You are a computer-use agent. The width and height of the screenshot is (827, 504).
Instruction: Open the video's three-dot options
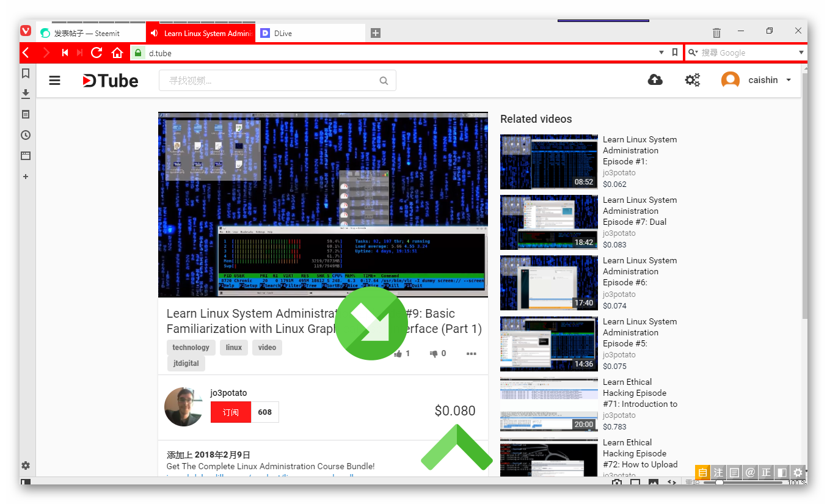click(471, 353)
